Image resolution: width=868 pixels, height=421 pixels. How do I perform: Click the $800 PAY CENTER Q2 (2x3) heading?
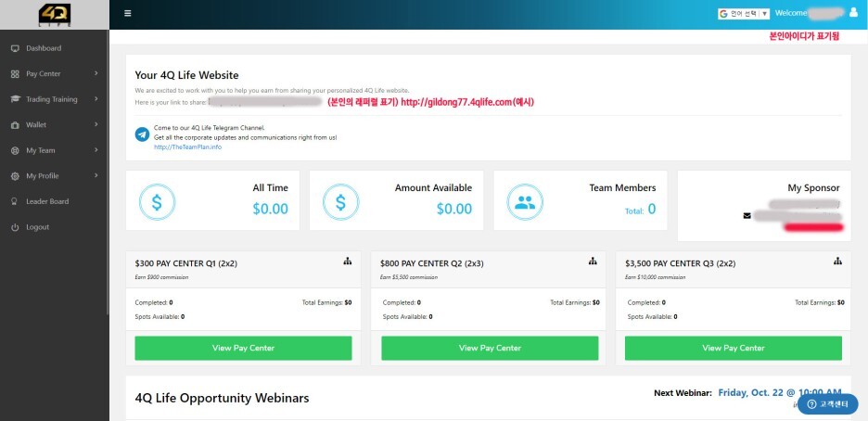tap(432, 264)
